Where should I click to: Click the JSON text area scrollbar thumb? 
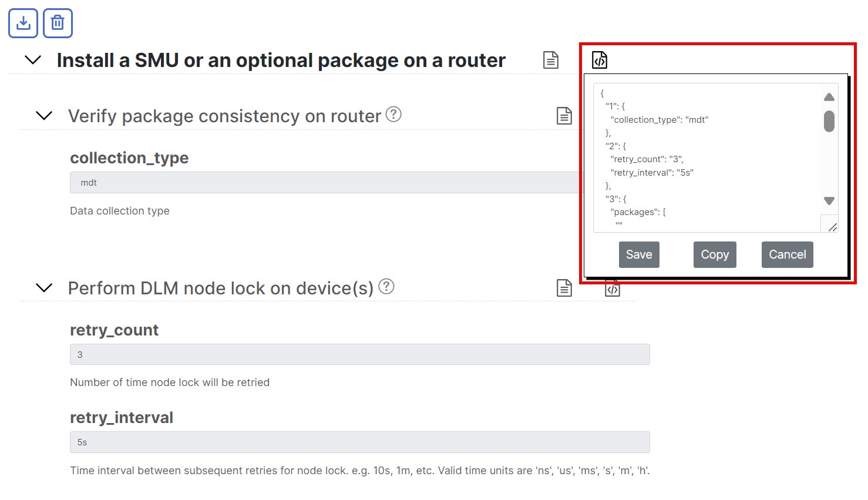(829, 121)
